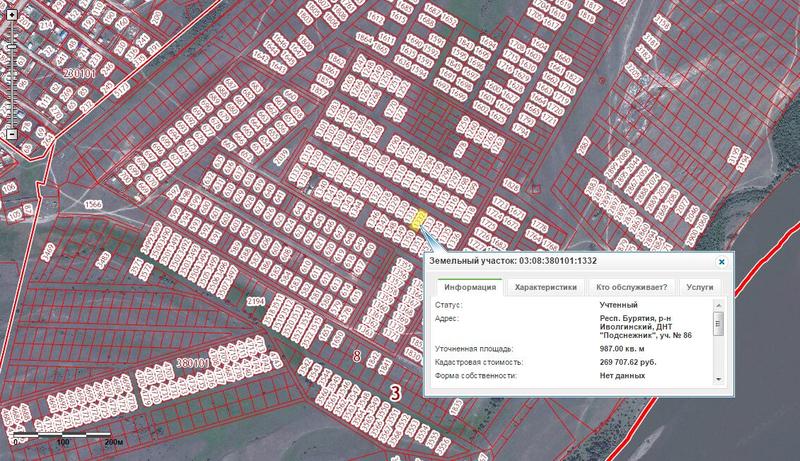This screenshot has width=800, height=461.
Task: Switch to the Характеристики tab
Action: [546, 287]
